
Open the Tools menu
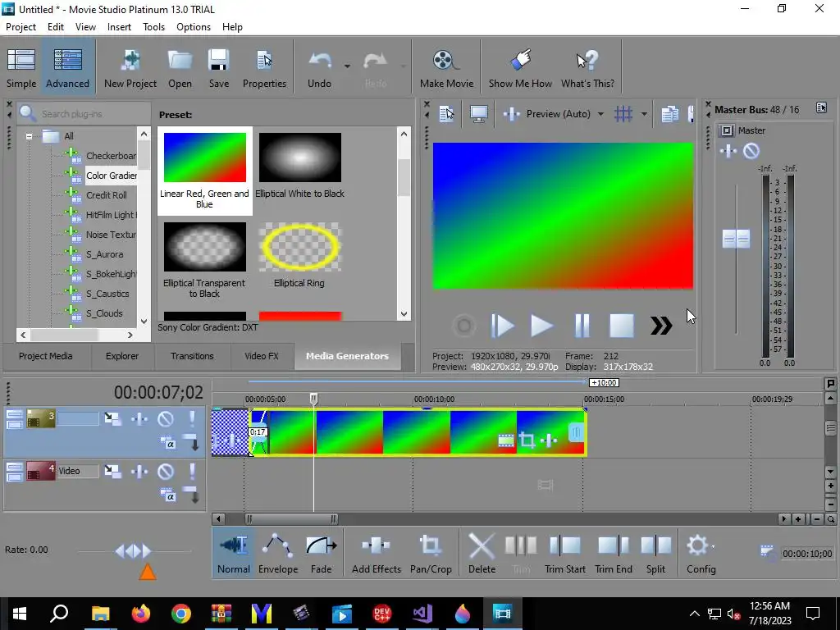coord(153,27)
